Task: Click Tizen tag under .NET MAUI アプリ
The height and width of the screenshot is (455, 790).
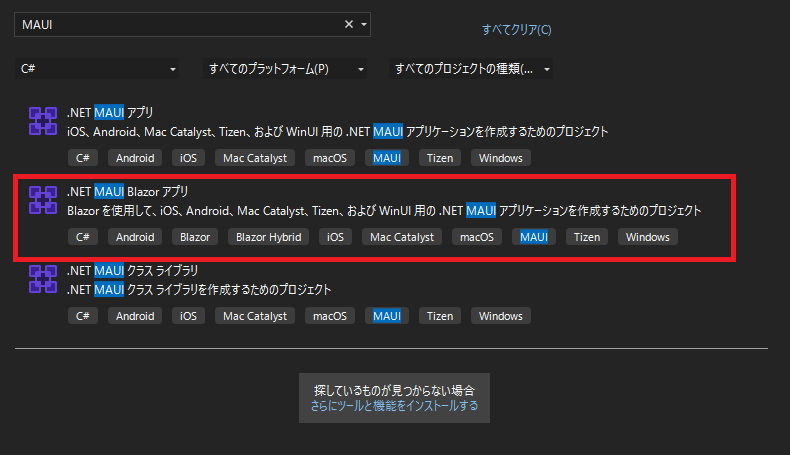Action: pyautogui.click(x=440, y=158)
